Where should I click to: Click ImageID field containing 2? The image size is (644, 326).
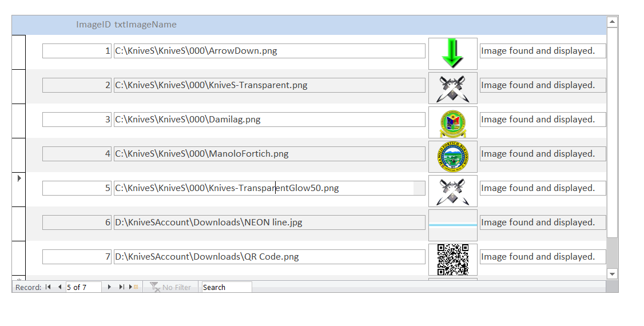77,85
